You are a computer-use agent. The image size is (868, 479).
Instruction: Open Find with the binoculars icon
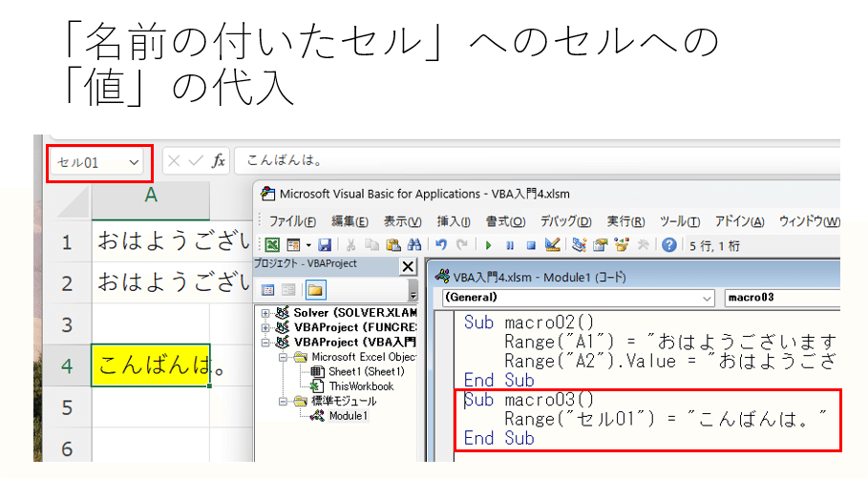(414, 245)
